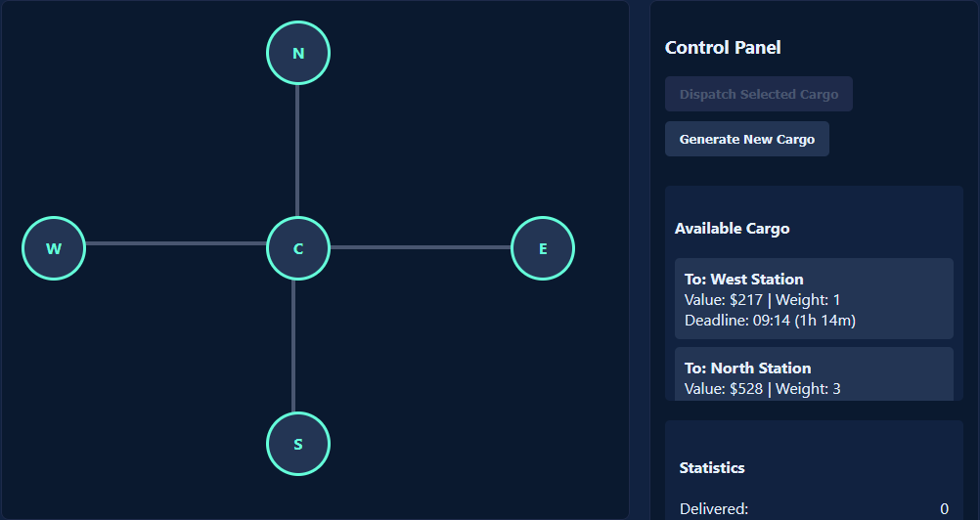This screenshot has width=980, height=520.
Task: Select the cargo bound for West Station
Action: pos(814,299)
